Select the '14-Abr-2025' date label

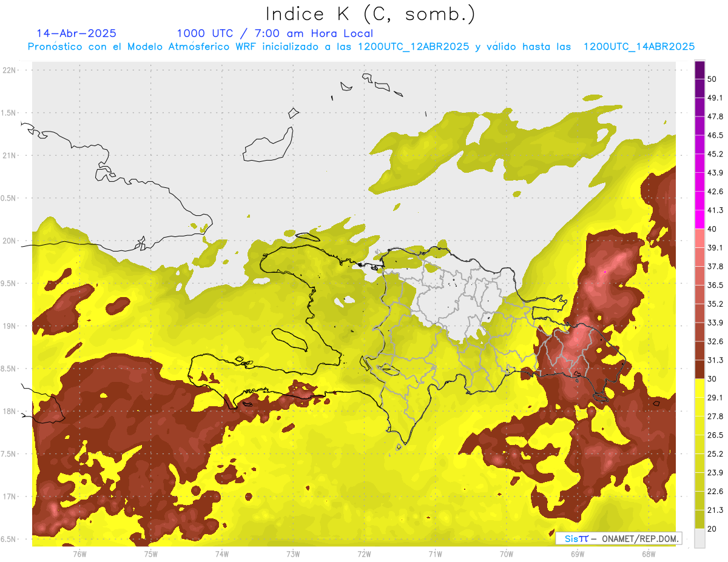[76, 33]
